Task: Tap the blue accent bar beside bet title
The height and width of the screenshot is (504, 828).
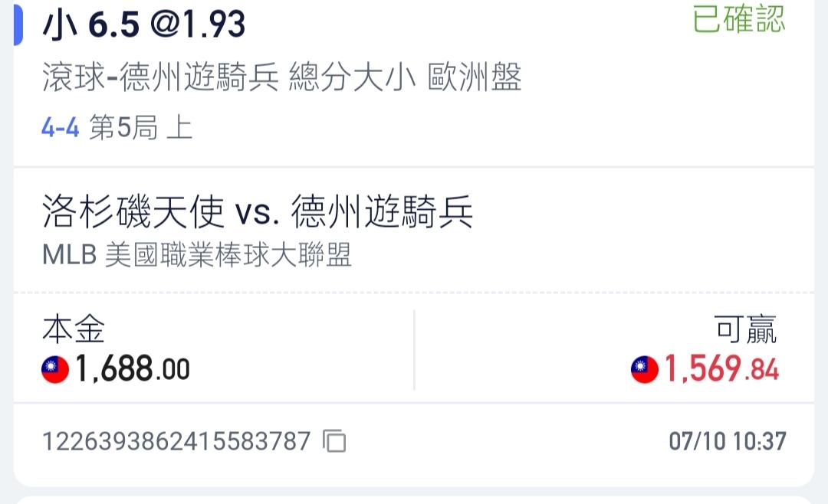Action: pyautogui.click(x=18, y=25)
